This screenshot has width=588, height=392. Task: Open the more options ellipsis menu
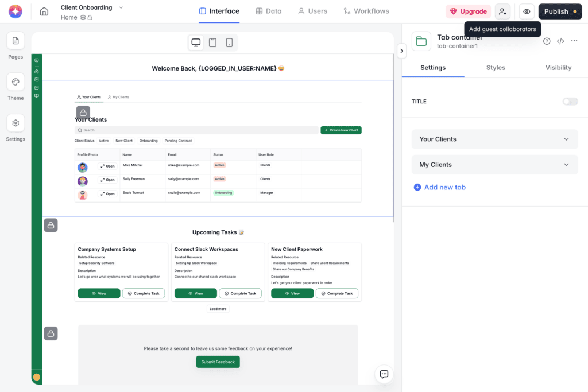pos(574,41)
